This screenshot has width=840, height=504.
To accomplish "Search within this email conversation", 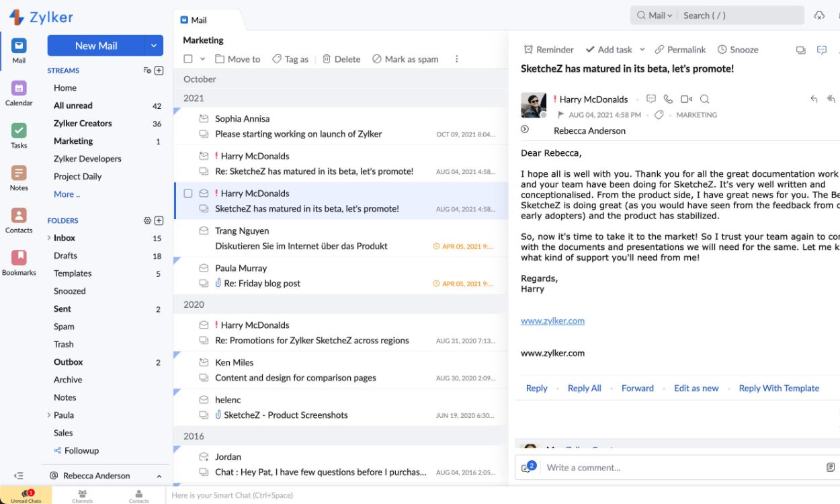I will point(704,99).
